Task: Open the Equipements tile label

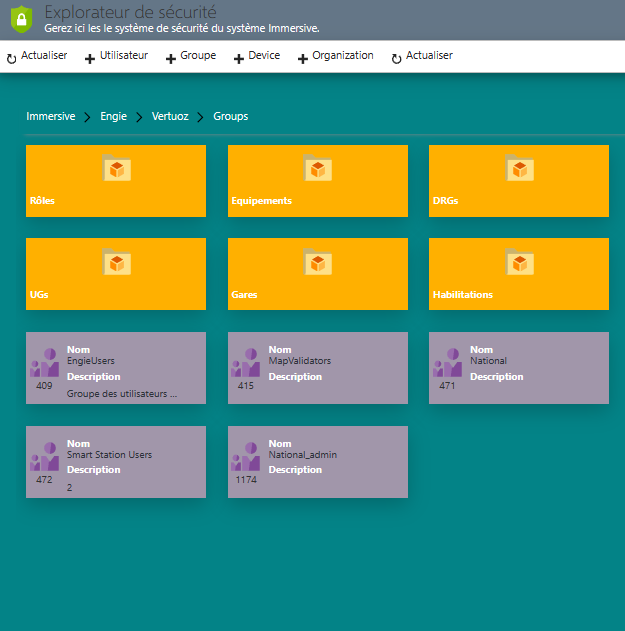Action: click(x=261, y=201)
